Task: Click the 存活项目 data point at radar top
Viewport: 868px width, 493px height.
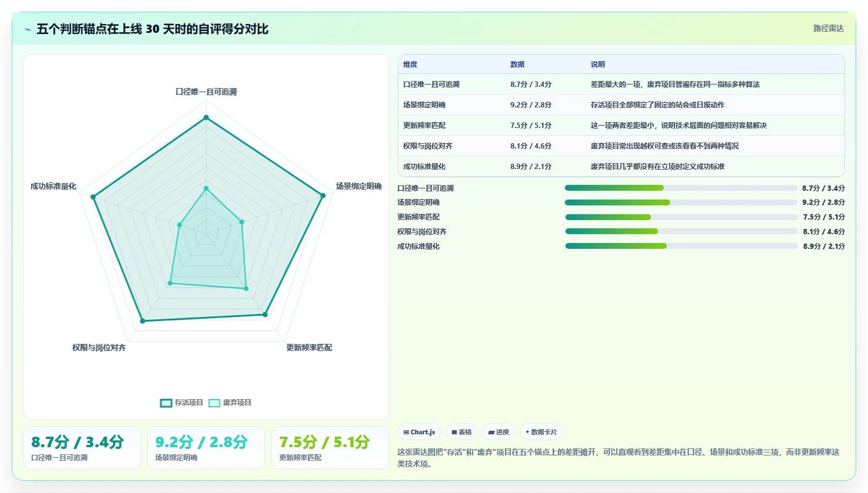Action: [x=206, y=117]
